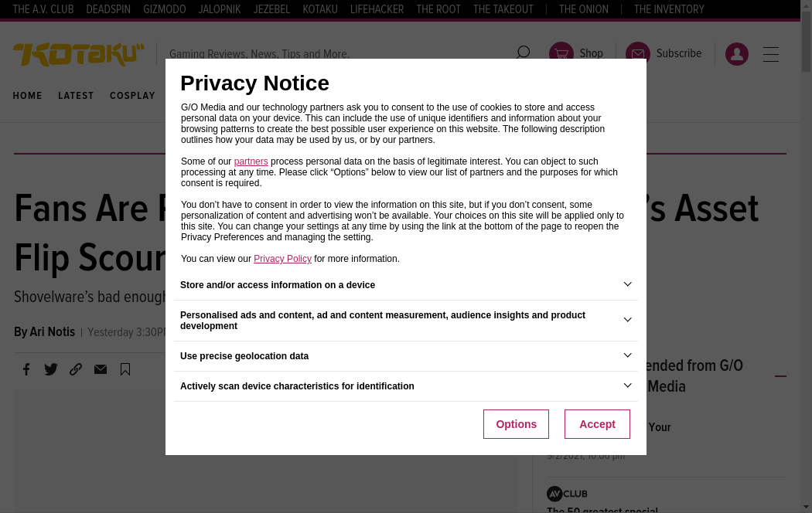The height and width of the screenshot is (513, 812).
Task: Expand 'Store and/or access information on a device'
Action: pyautogui.click(x=627, y=285)
